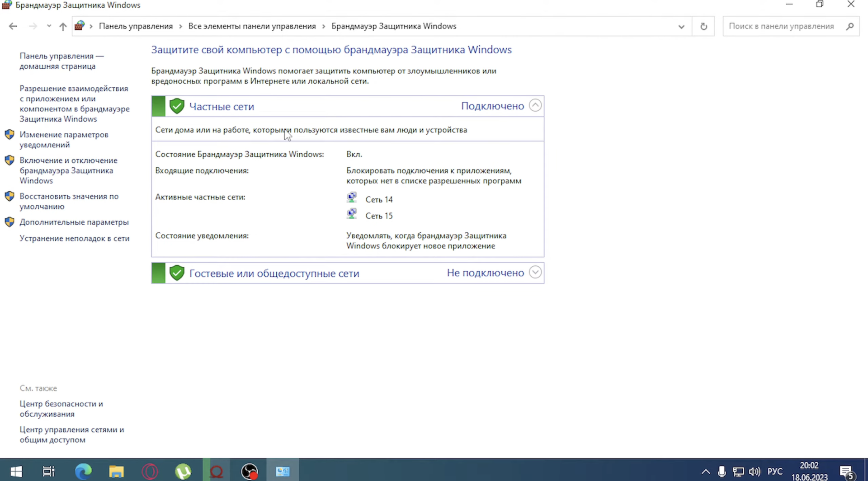Click 'Не подключено' status text
868x481 pixels.
click(x=485, y=273)
